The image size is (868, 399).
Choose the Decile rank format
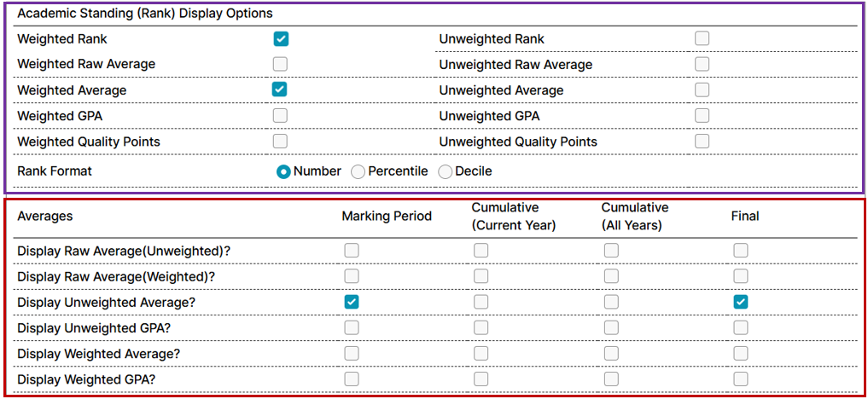tap(446, 171)
